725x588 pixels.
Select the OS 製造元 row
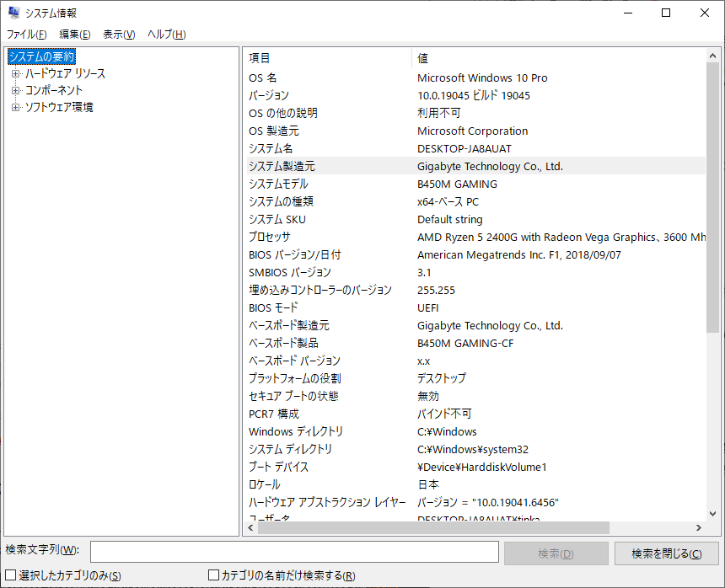pos(476,131)
